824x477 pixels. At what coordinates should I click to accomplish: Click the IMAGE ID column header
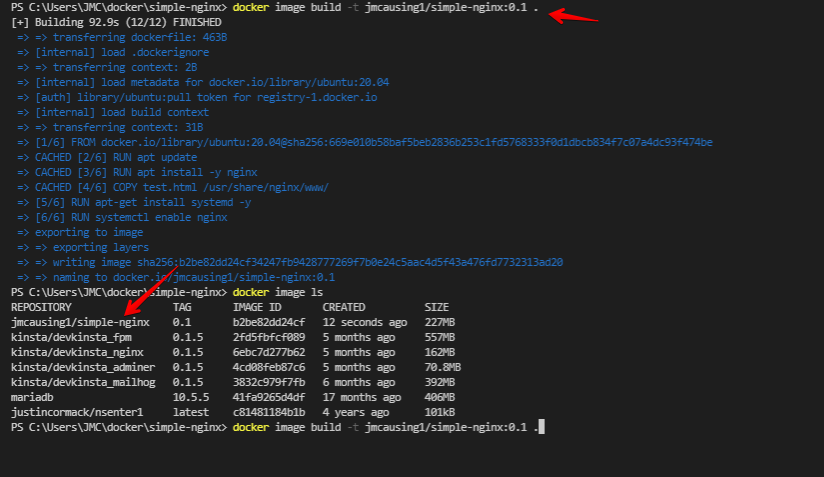click(257, 307)
